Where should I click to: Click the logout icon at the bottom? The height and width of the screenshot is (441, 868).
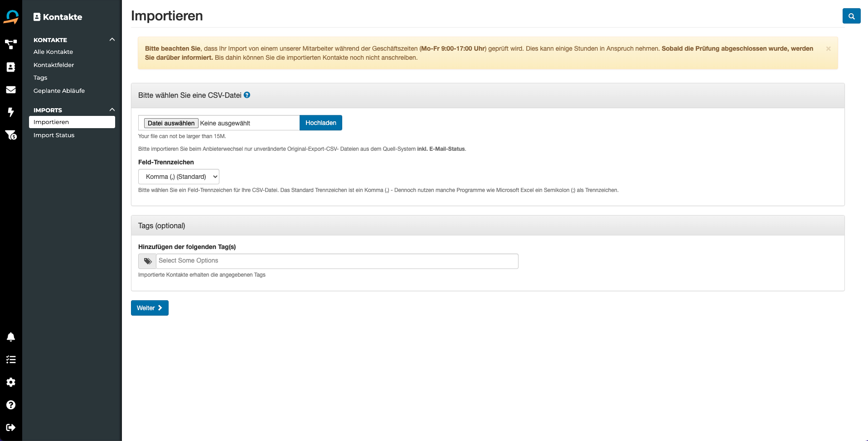(11, 427)
